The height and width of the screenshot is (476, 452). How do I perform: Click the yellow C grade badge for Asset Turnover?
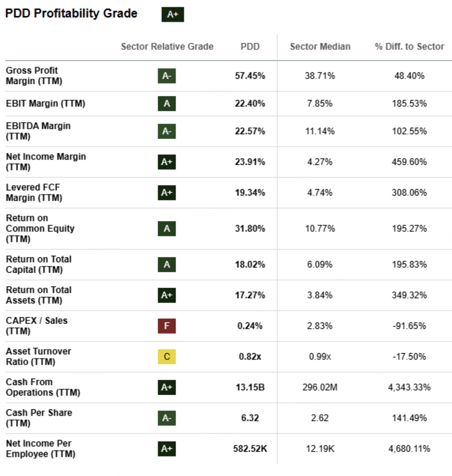point(167,357)
